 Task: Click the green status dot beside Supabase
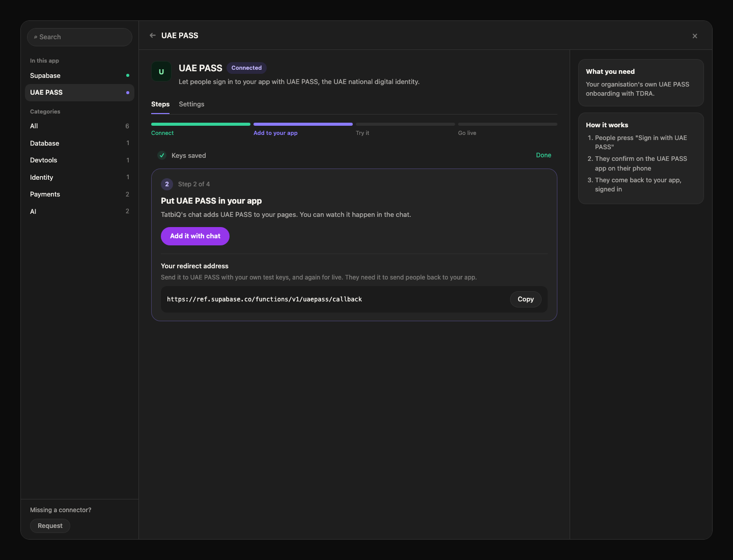tap(128, 75)
